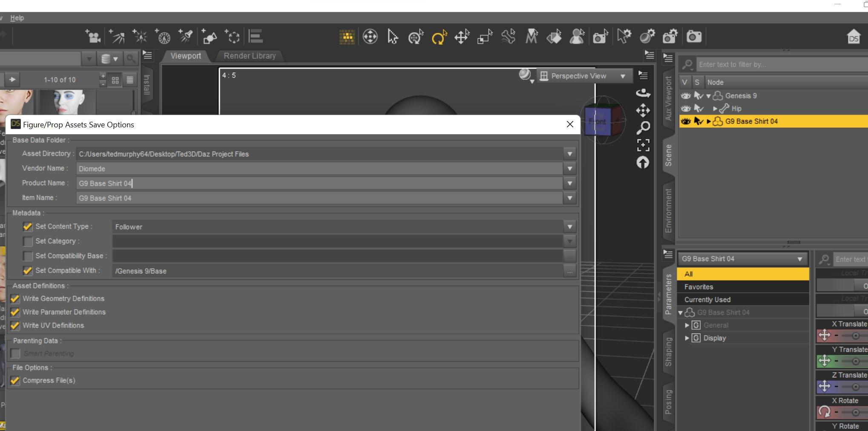Browse with the Set Compatible With ellipsis button

coord(570,271)
